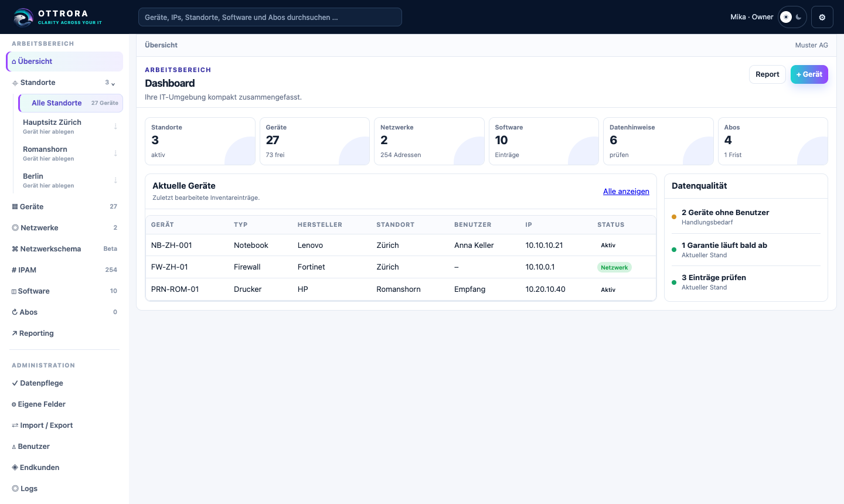Click the drop arrow icon for Romanshorn
This screenshot has width=844, height=504.
point(115,153)
